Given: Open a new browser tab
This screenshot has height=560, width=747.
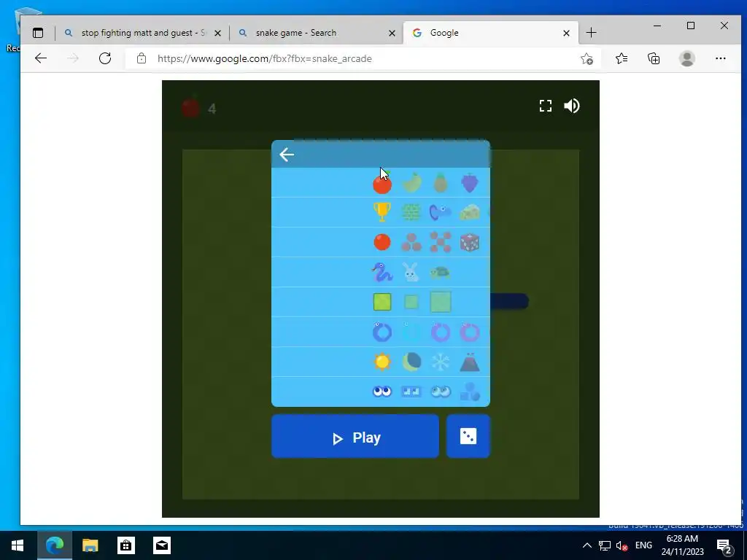Looking at the screenshot, I should (x=591, y=33).
